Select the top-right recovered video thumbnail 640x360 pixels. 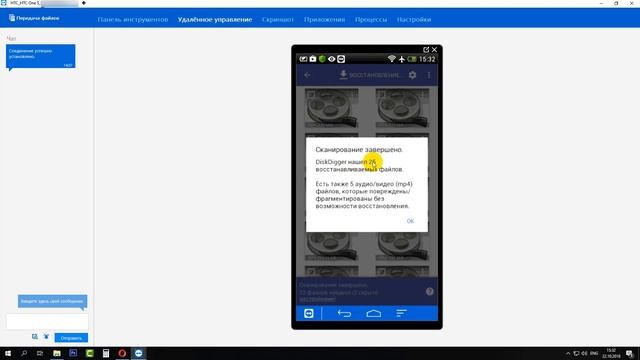click(x=402, y=108)
